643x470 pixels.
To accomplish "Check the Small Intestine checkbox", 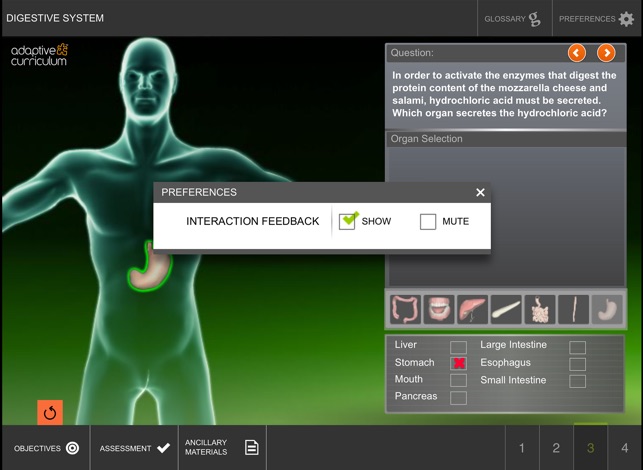I will [577, 381].
